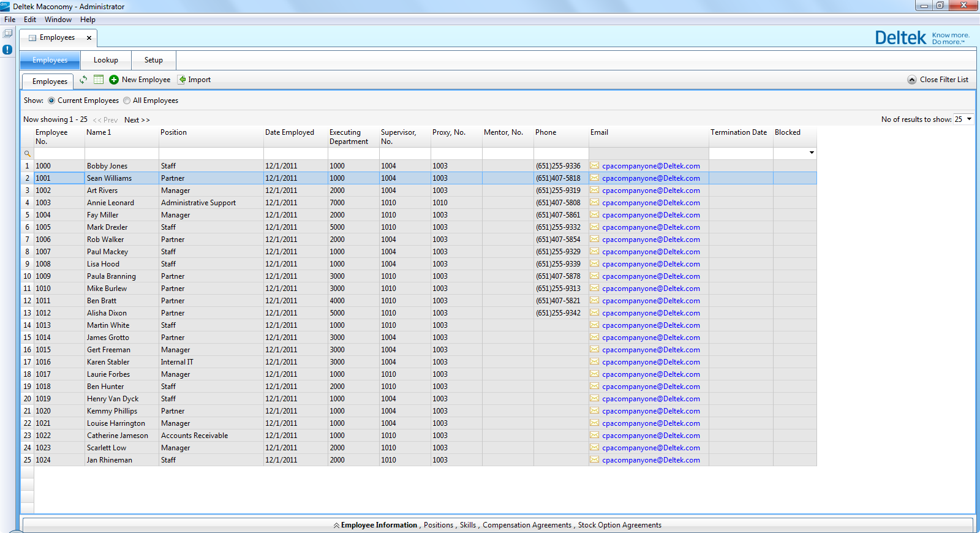Click the expand arrows icon beside Employee Information
Viewport: 980px width, 533px height.
point(336,525)
